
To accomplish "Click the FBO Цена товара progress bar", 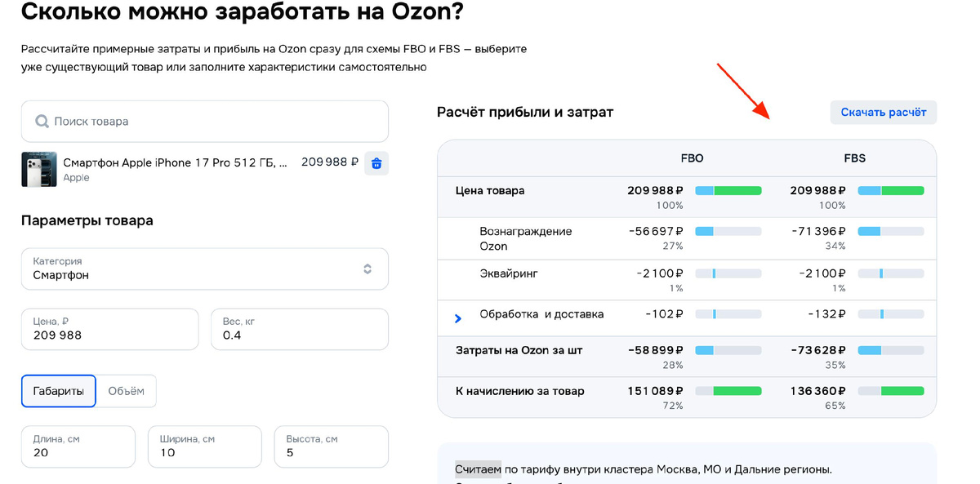I will 728,191.
